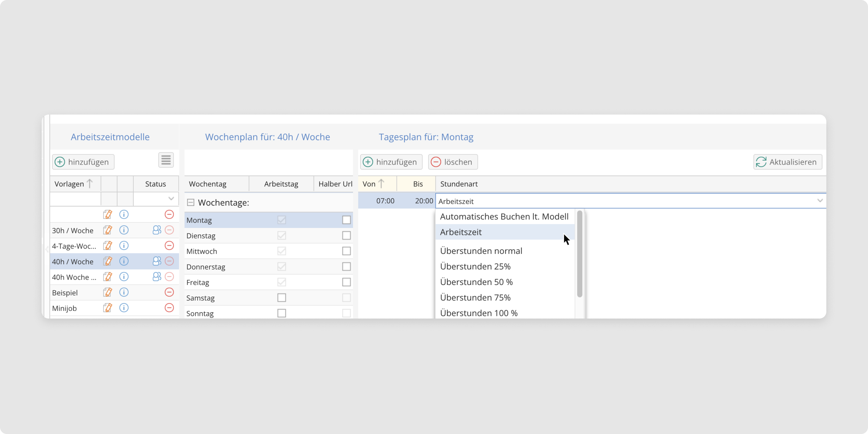This screenshot has height=434, width=868.
Task: Click löschen button in Tagesplan
Action: point(453,162)
